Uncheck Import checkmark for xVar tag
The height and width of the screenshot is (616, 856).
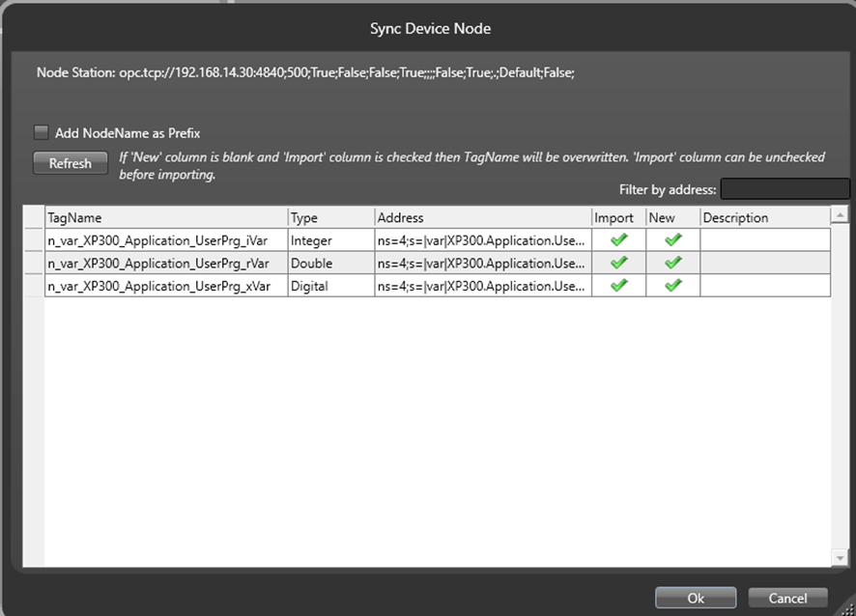point(619,286)
